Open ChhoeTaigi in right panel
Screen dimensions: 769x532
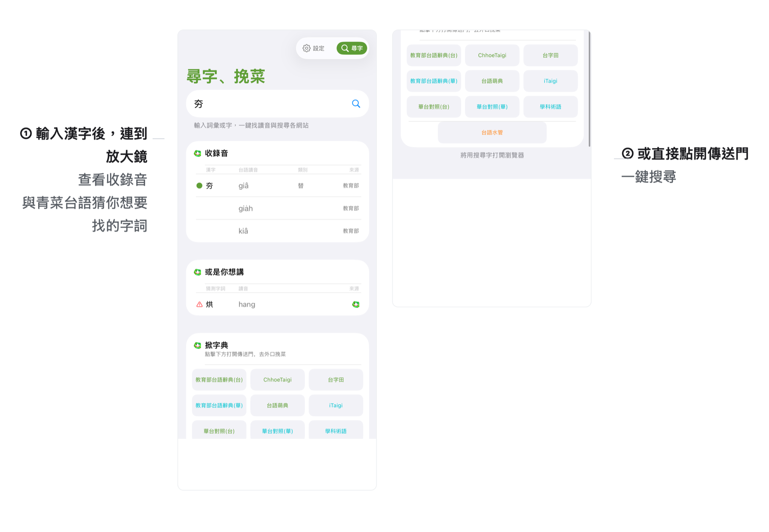492,55
